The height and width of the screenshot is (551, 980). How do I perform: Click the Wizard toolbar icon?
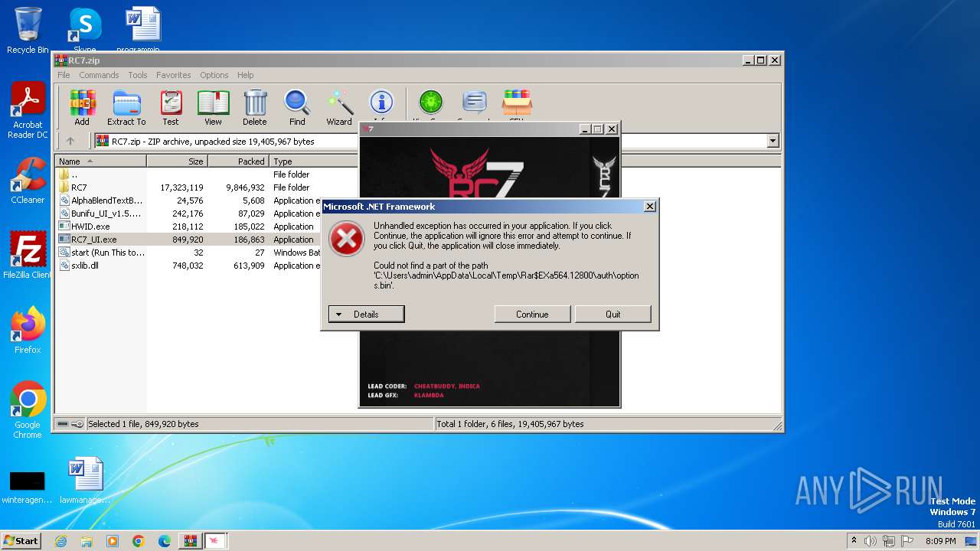tap(339, 107)
